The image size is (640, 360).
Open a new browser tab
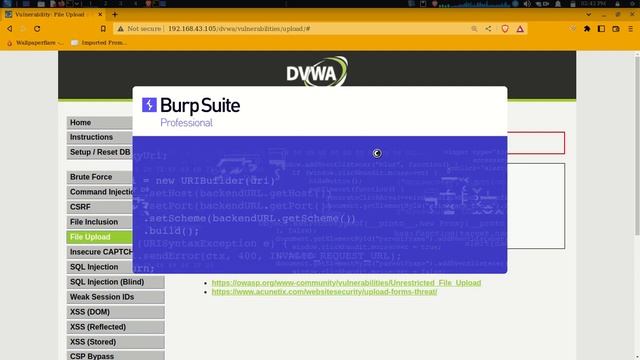[x=115, y=14]
